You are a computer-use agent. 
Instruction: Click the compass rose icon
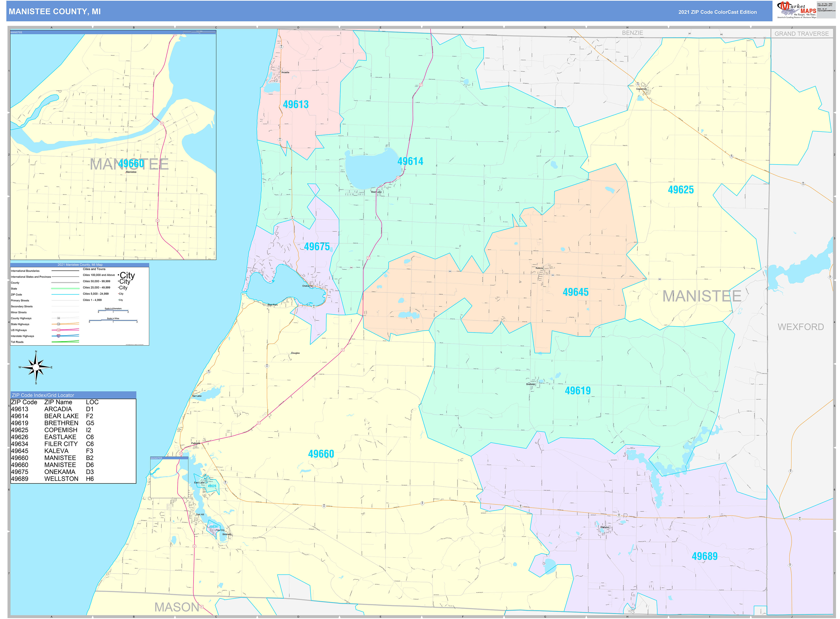[36, 367]
